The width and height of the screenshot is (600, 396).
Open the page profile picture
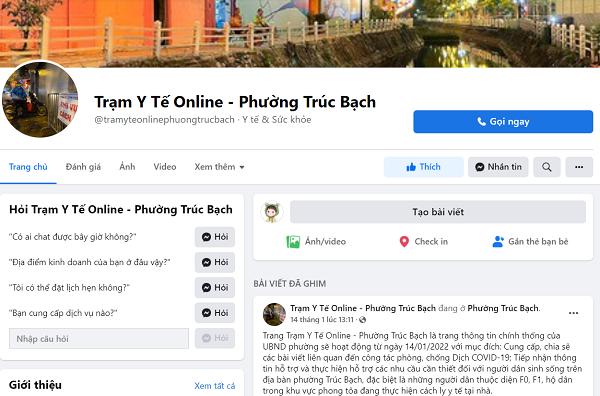[40, 99]
